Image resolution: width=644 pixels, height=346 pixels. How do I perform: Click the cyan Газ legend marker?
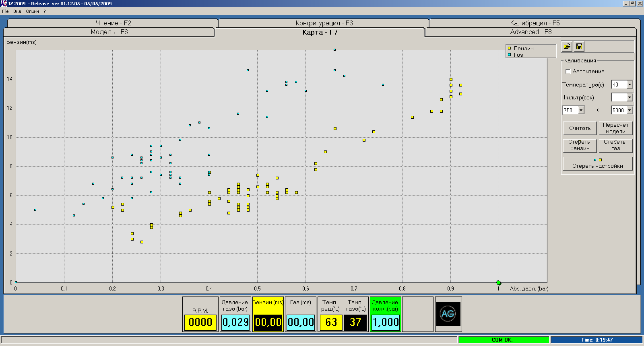[x=509, y=55]
